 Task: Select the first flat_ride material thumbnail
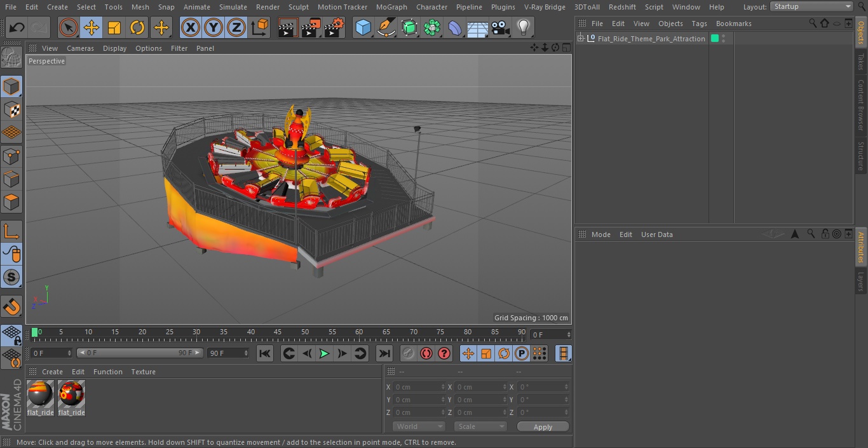pos(40,394)
